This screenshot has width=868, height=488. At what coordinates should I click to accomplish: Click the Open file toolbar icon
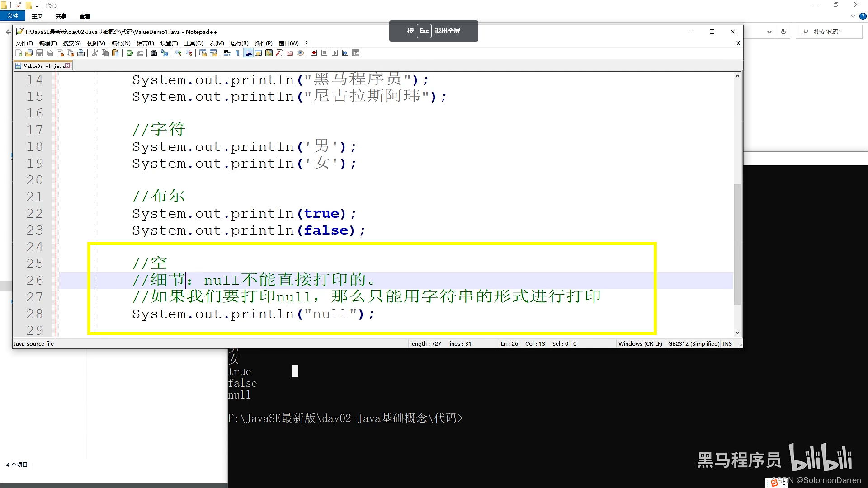[29, 53]
